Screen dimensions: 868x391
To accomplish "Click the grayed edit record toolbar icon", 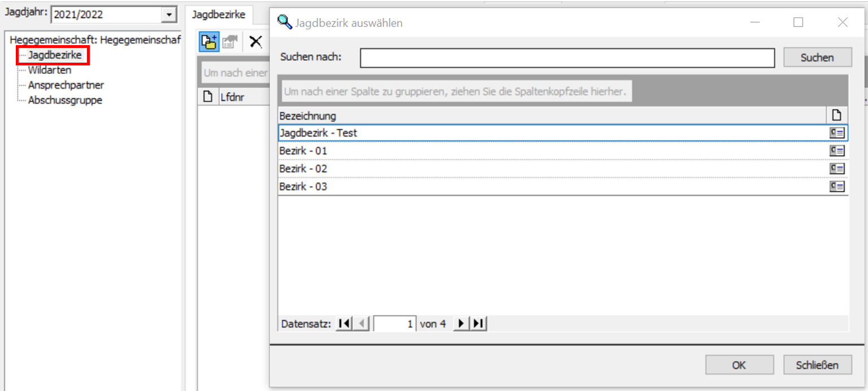I will tap(230, 42).
